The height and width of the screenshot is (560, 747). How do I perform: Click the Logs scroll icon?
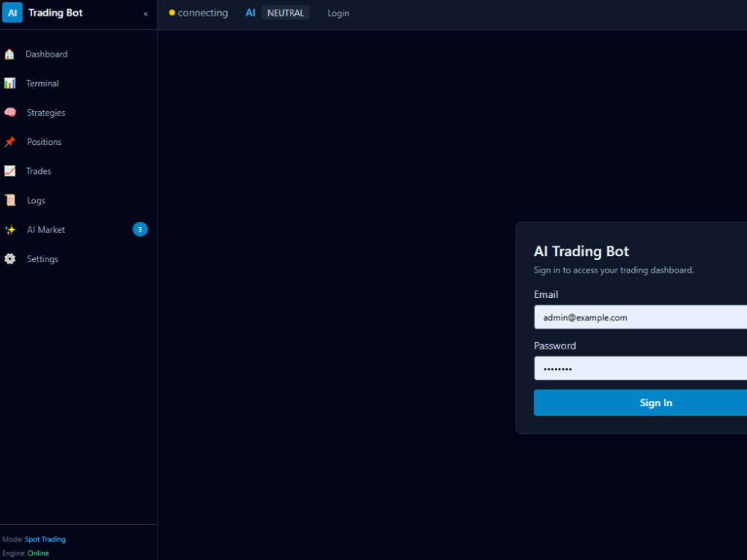[10, 200]
